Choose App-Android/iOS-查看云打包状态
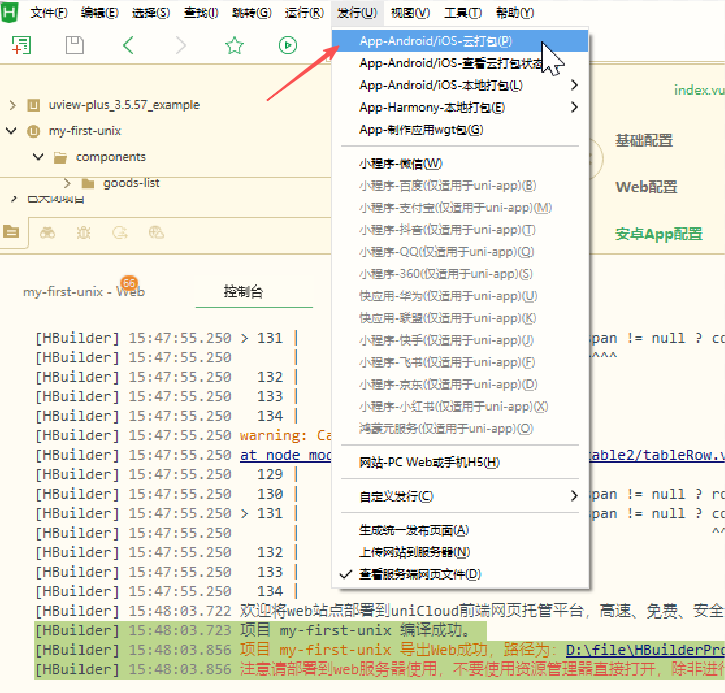The image size is (725, 693). [x=460, y=63]
